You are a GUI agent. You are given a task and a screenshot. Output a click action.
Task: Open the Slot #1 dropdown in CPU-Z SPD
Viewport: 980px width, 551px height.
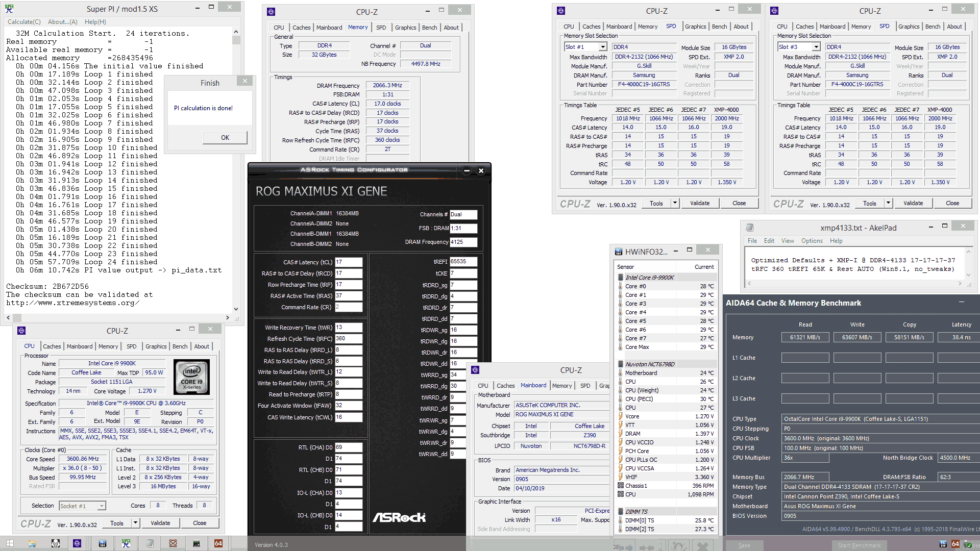pos(603,47)
